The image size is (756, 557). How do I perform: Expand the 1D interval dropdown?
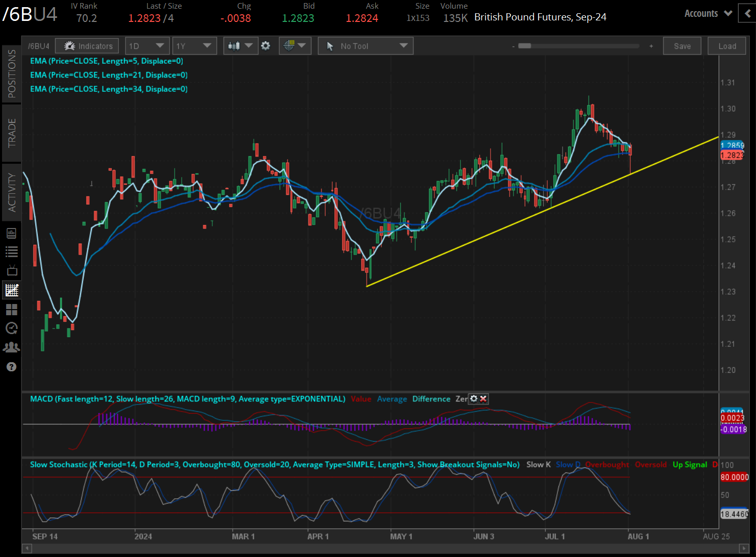click(147, 46)
